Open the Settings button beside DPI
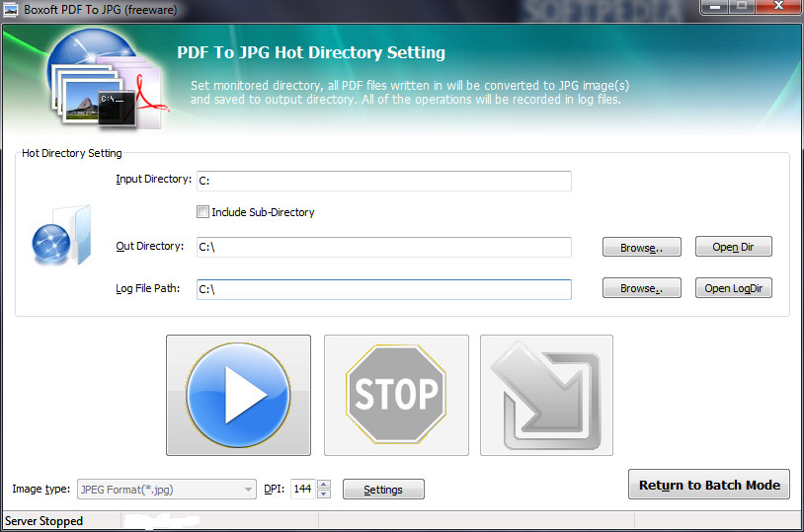804x532 pixels. click(383, 490)
